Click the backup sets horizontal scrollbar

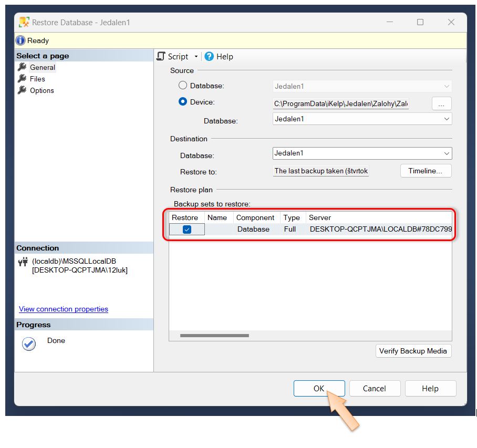point(214,336)
